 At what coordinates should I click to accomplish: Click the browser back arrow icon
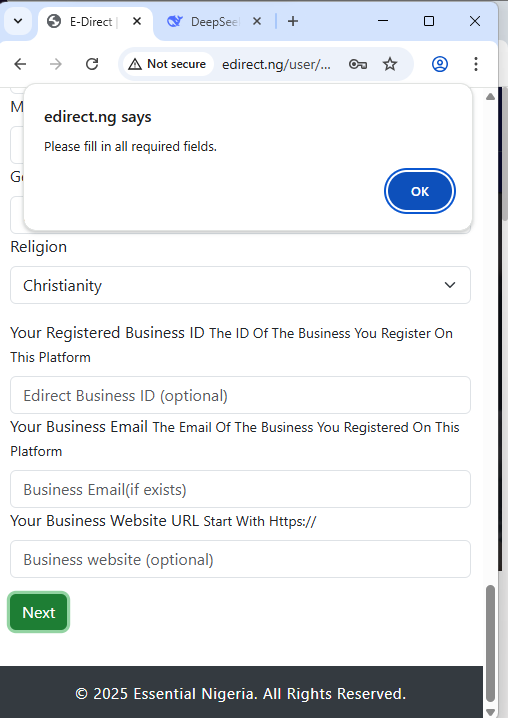[20, 64]
